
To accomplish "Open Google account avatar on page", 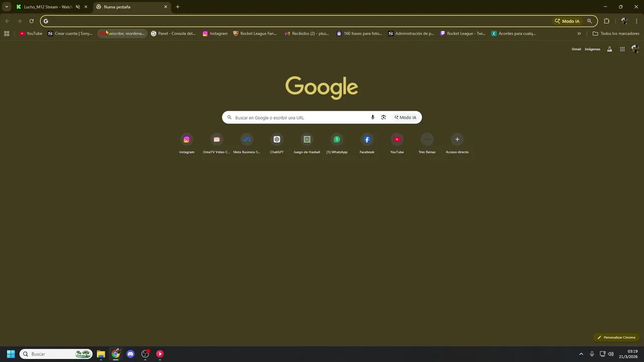I will [x=635, y=49].
